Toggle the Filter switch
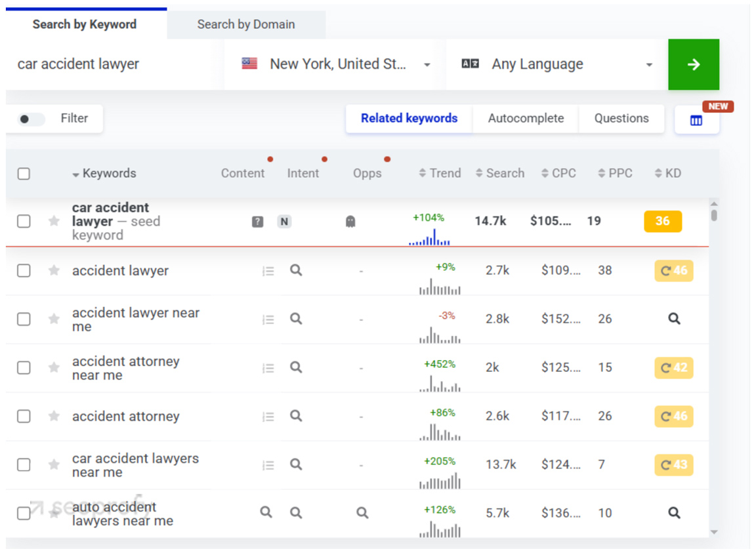Viewport: 756px width, 549px height. click(31, 119)
